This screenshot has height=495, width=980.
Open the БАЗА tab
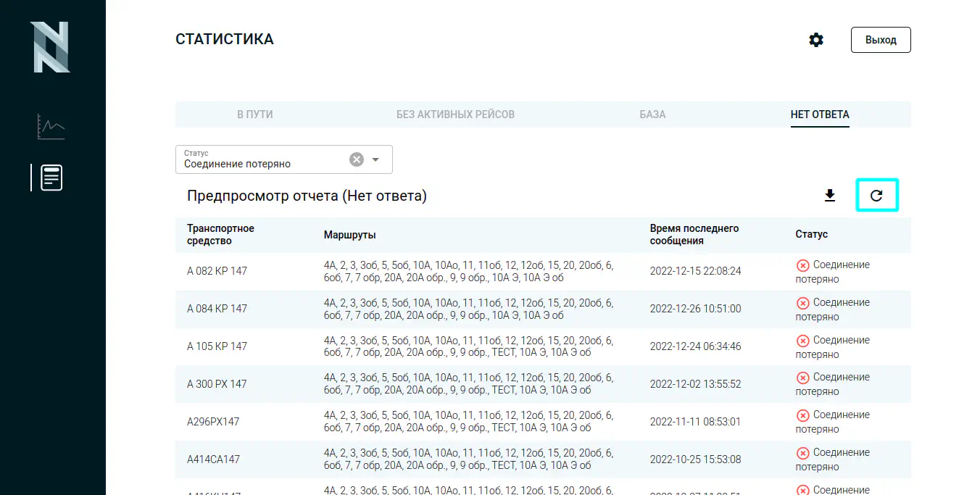[652, 115]
